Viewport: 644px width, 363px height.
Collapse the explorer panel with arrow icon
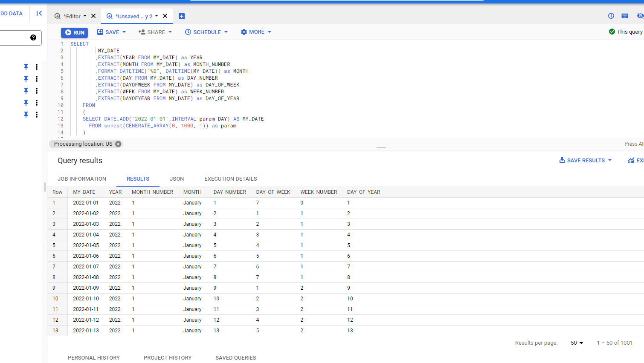(39, 13)
